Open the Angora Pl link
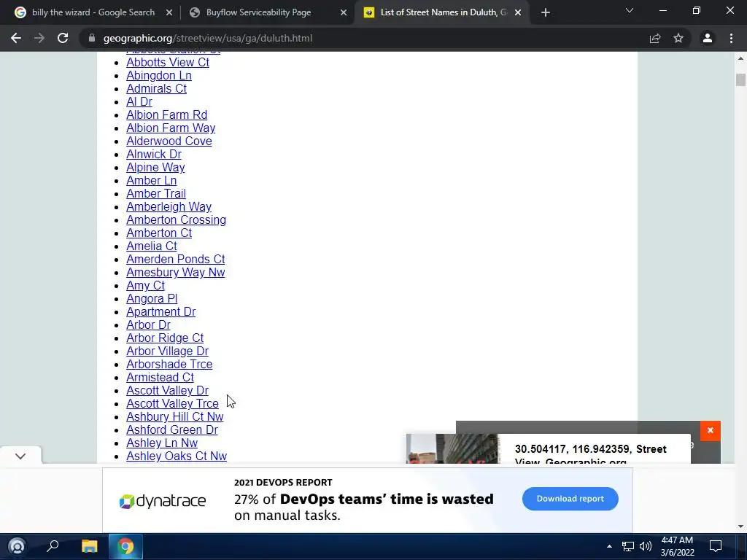 click(x=152, y=298)
